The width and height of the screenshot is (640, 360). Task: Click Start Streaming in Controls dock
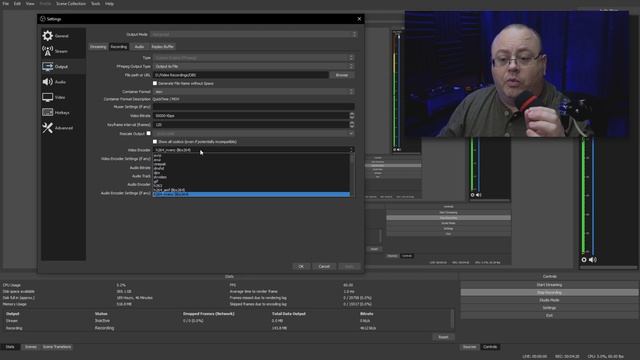549,285
